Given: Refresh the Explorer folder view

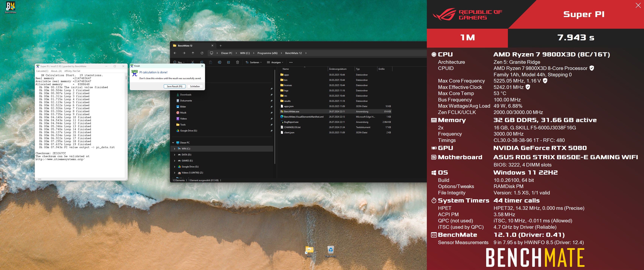Looking at the screenshot, I should click(202, 53).
